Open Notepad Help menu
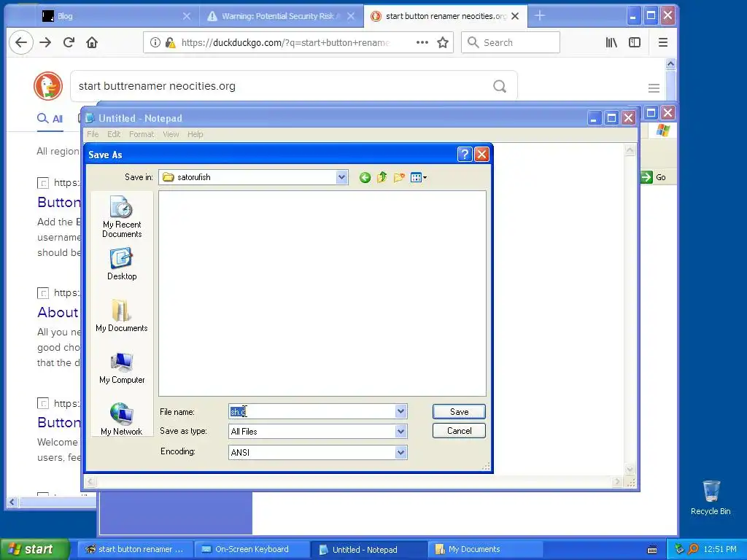 (195, 134)
